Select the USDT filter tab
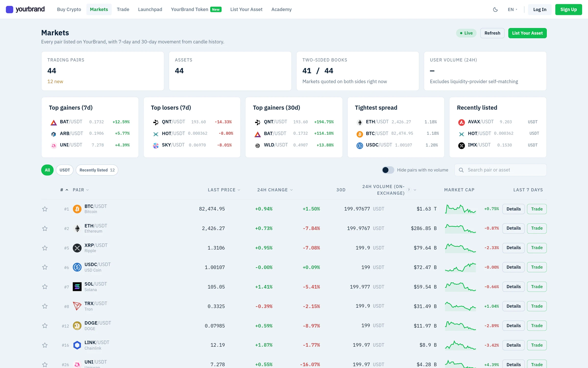The image size is (588, 368). point(65,170)
